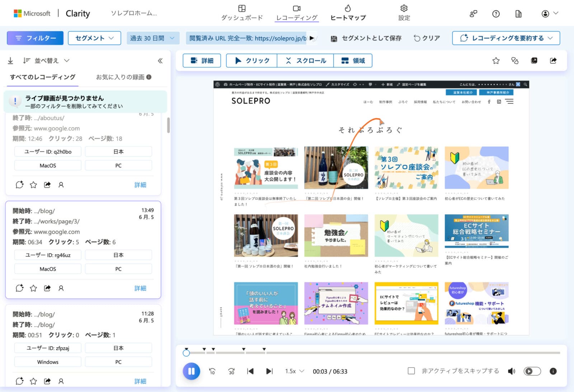Toggle the switch beside the volume icon
The image size is (574, 392).
pyautogui.click(x=532, y=371)
